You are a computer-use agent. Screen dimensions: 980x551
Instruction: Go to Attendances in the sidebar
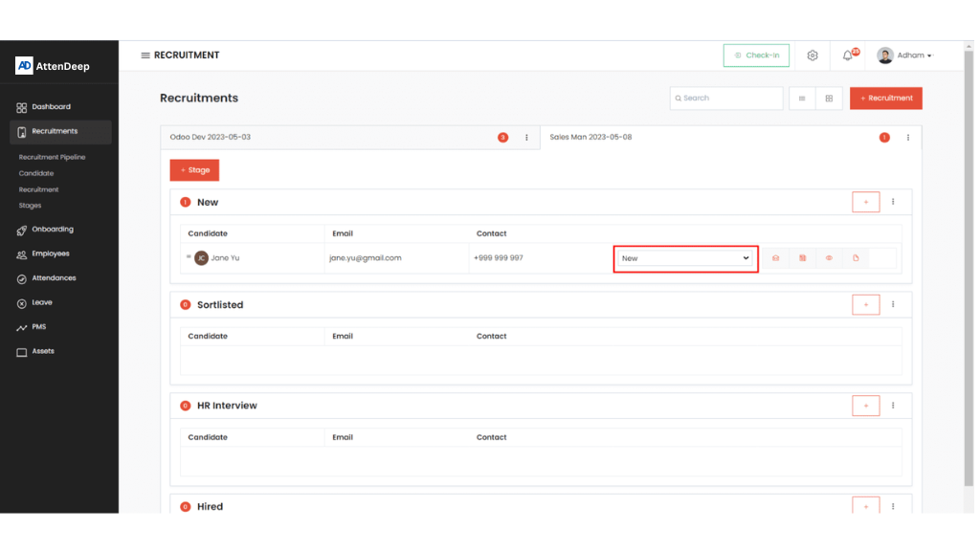click(x=53, y=278)
